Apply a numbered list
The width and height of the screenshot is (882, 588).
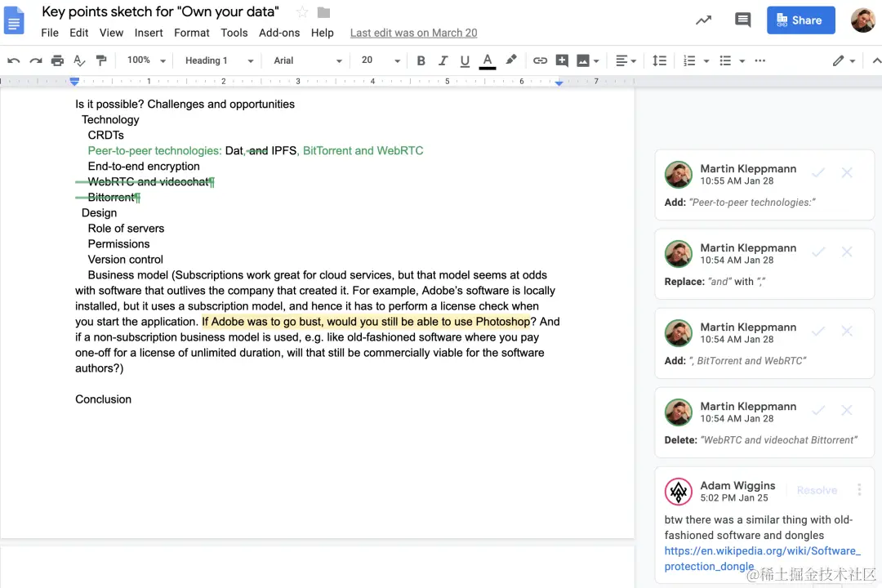[x=689, y=60]
